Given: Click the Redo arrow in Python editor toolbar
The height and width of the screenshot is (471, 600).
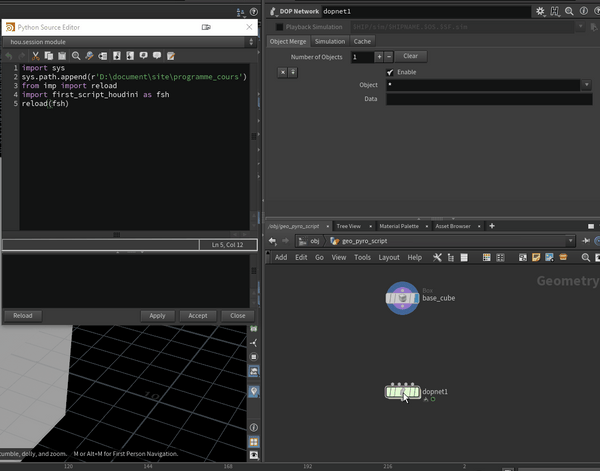Looking at the screenshot, I should pos(22,56).
